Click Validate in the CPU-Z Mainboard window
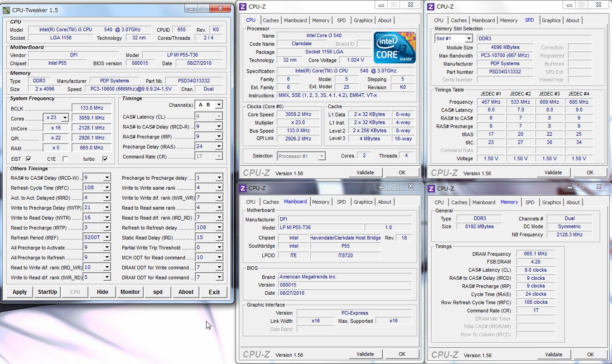The height and width of the screenshot is (364, 612). 365,354
